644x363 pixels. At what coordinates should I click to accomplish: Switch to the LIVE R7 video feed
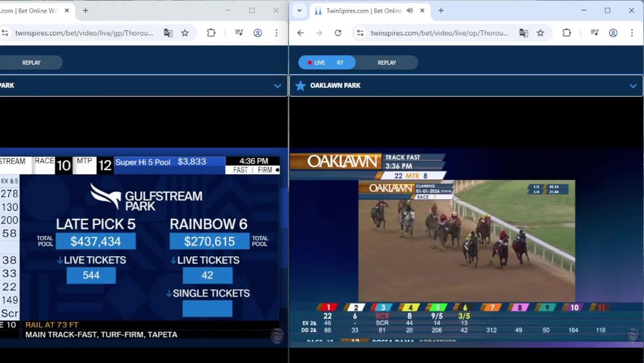pos(327,63)
